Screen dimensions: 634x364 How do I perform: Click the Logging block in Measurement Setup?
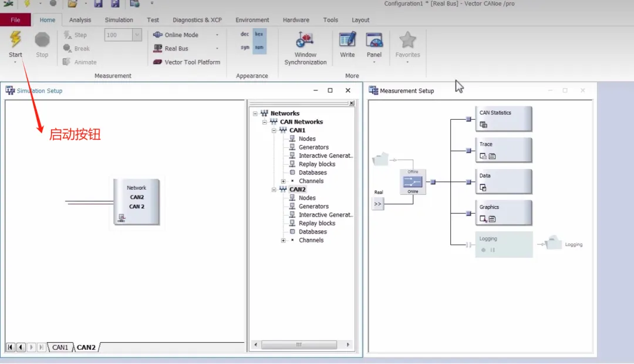click(x=504, y=244)
